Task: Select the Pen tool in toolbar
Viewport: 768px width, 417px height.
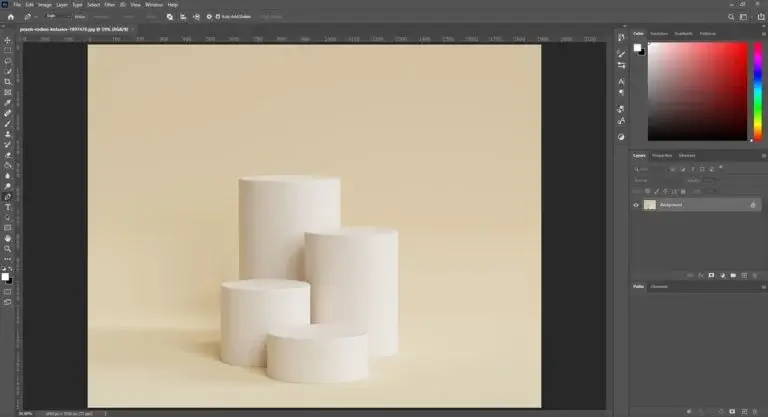Action: [x=8, y=196]
